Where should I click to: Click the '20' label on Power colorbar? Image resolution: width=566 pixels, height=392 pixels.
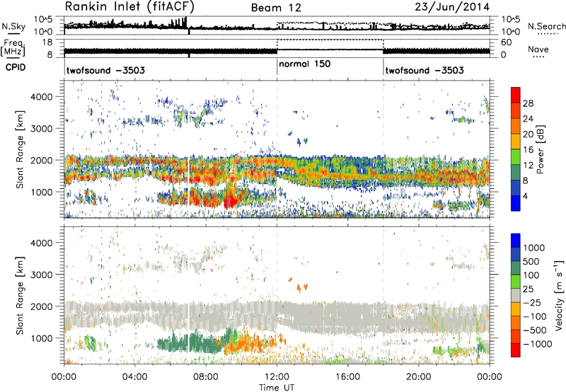click(528, 134)
